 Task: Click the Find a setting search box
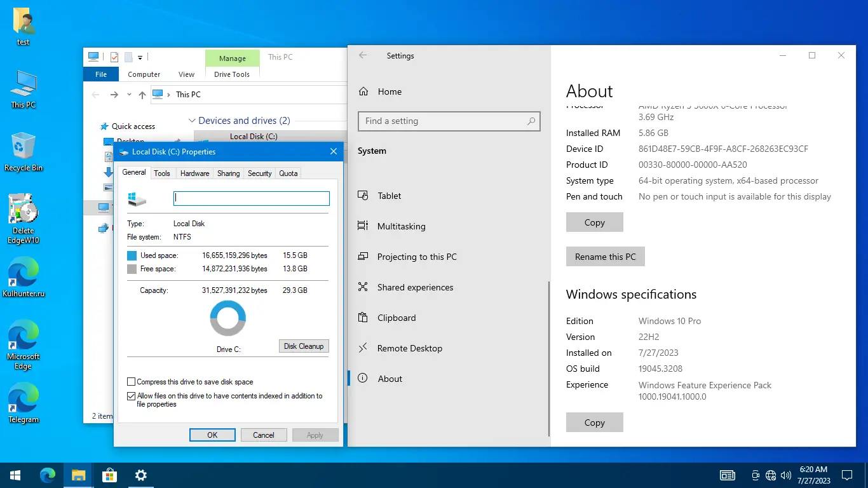[x=449, y=121]
